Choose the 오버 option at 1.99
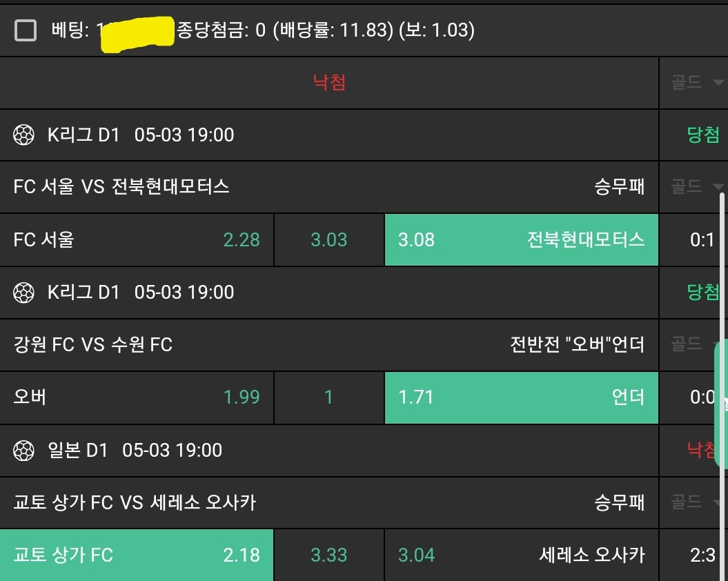 (x=137, y=397)
